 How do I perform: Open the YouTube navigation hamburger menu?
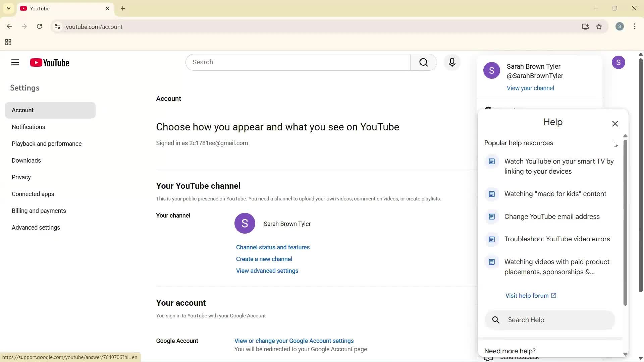tap(15, 62)
